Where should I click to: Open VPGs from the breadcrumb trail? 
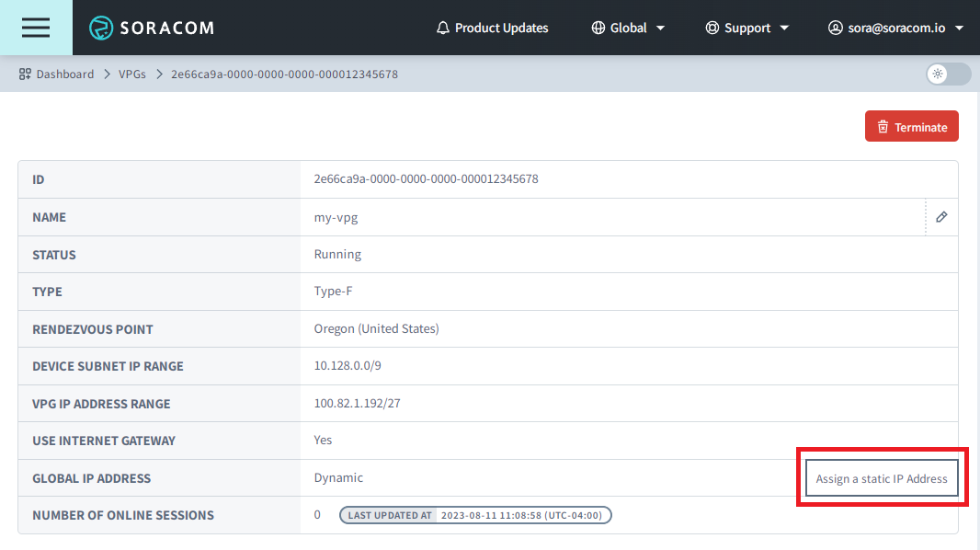(132, 74)
